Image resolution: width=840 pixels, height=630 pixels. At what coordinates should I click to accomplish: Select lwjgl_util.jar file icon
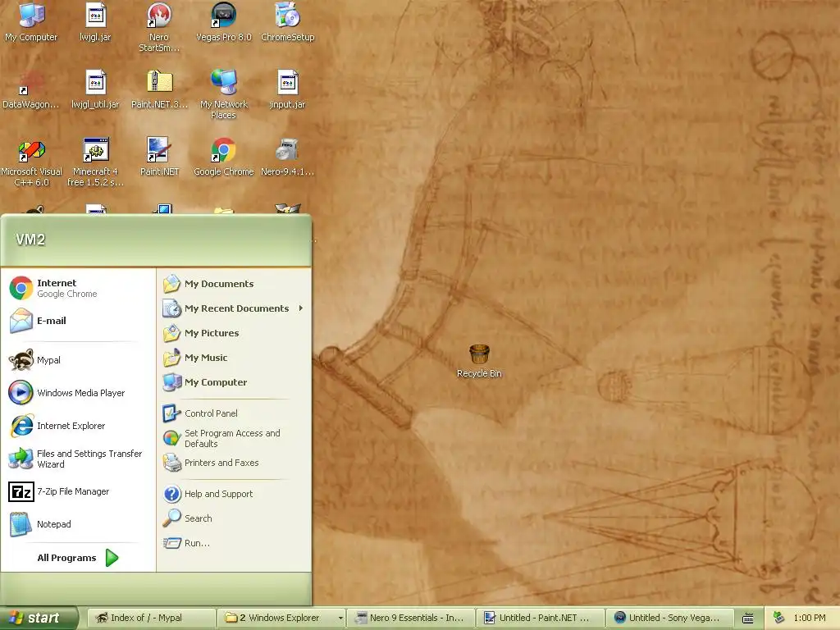point(95,89)
